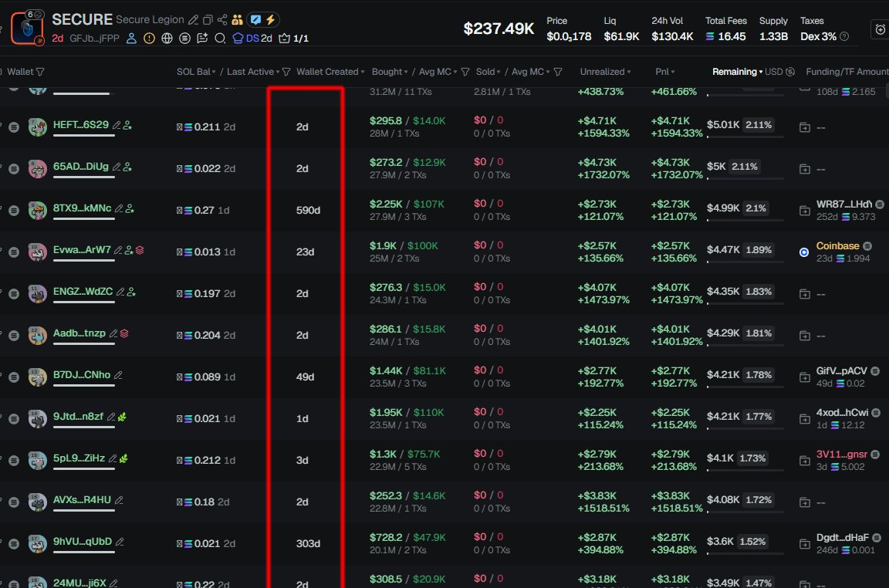
Task: Sort by the Bought column
Action: (x=390, y=72)
